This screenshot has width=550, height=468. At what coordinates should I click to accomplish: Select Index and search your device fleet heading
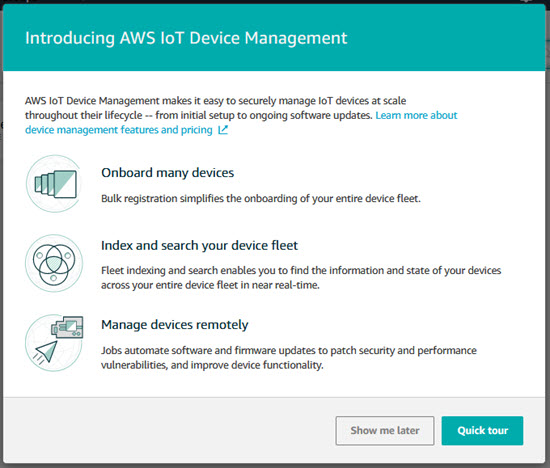click(x=200, y=245)
